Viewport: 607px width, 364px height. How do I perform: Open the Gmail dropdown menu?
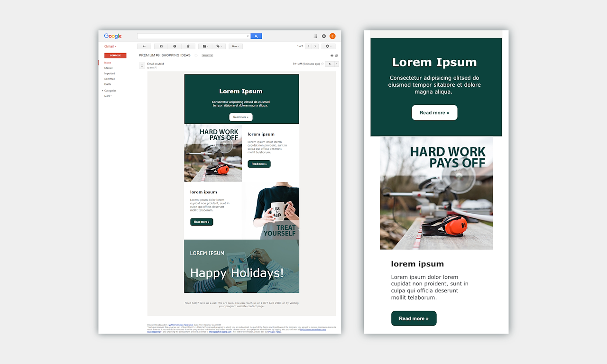(x=110, y=46)
